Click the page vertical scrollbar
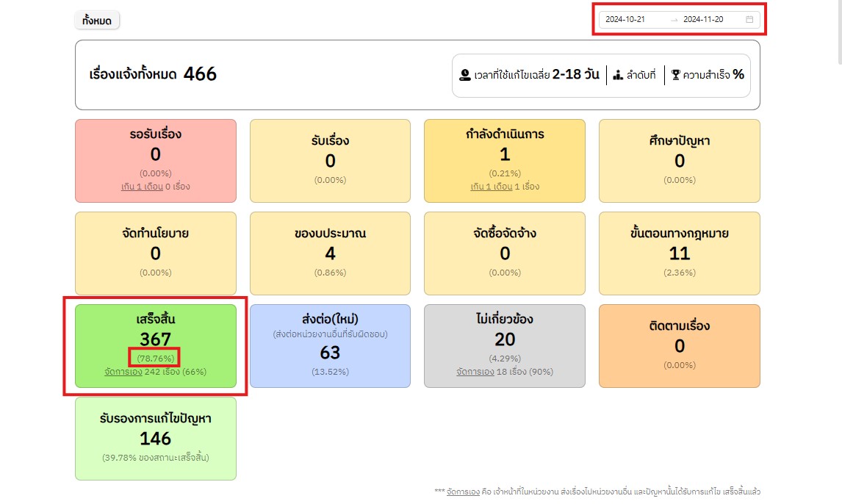Image resolution: width=842 pixels, height=504 pixels. [840, 32]
